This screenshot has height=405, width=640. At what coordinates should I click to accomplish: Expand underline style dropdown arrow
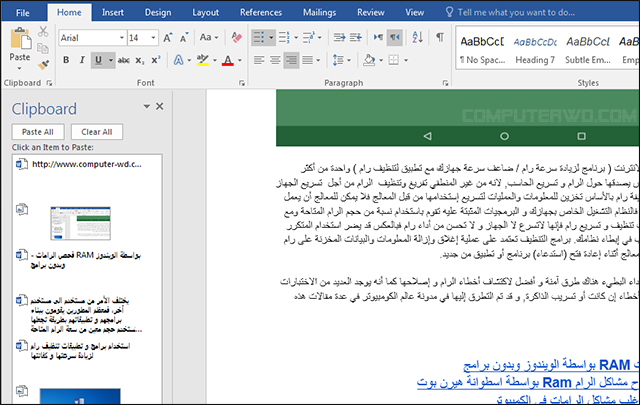pos(111,60)
